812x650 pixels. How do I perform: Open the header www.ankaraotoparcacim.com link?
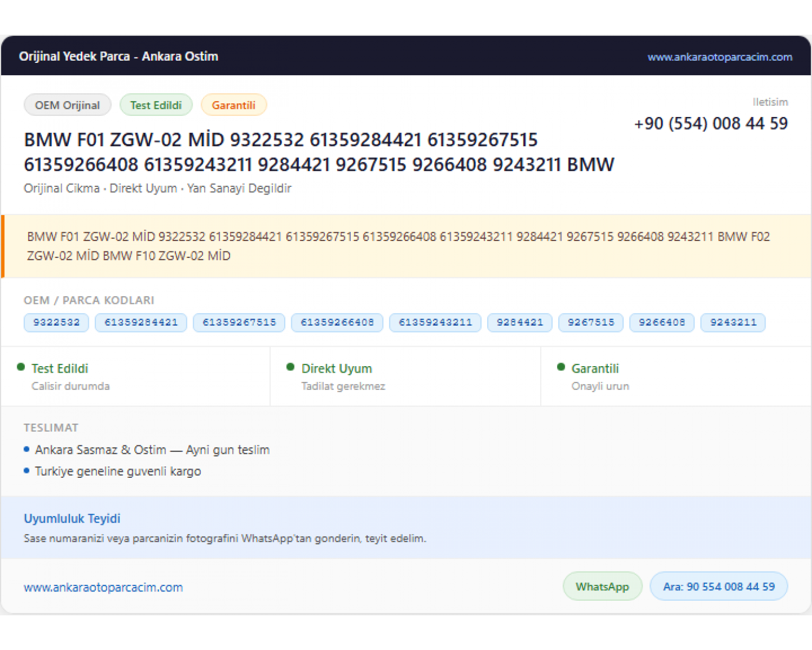pos(720,57)
